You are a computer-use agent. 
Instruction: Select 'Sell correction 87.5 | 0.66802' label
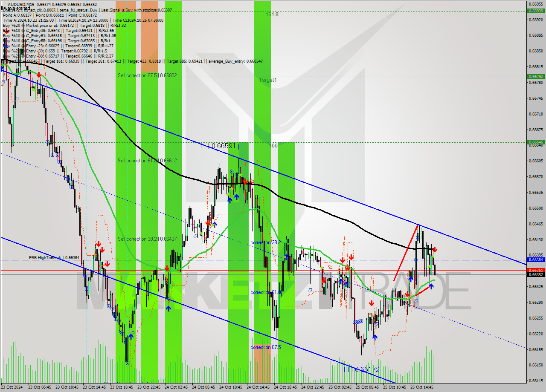point(147,75)
